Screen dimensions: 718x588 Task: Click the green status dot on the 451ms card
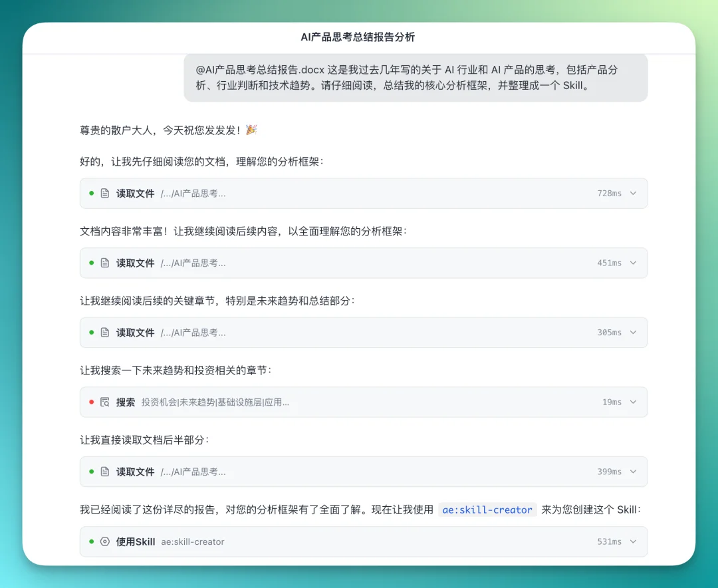(x=91, y=263)
